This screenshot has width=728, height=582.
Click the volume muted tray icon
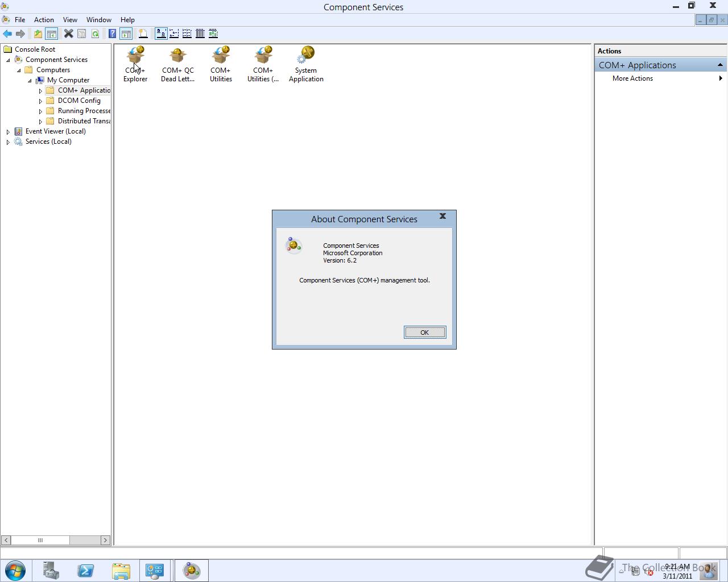click(648, 571)
